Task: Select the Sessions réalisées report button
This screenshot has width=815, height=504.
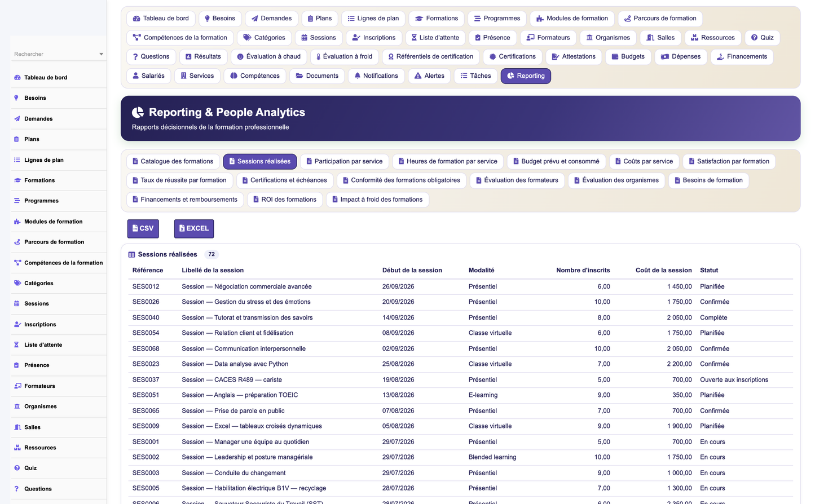Action: [x=260, y=161]
